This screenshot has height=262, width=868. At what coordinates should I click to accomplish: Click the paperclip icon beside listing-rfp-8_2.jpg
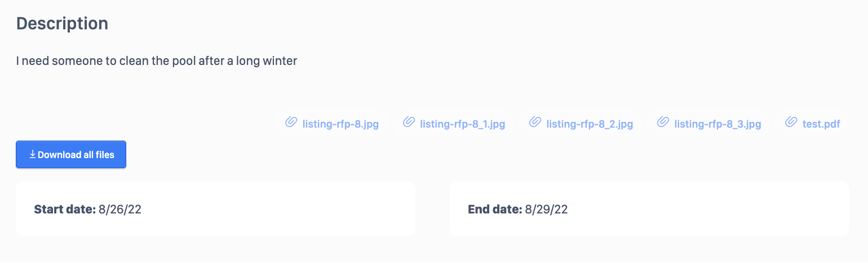pyautogui.click(x=535, y=122)
